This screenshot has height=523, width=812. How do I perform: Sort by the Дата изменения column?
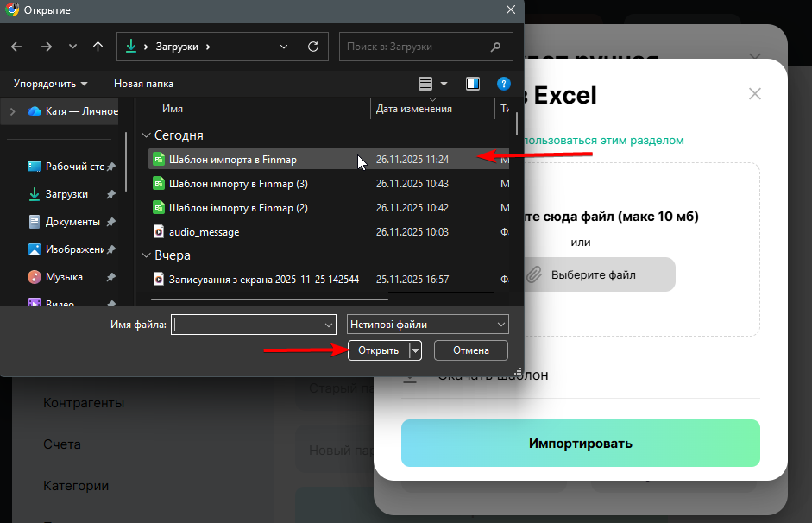414,109
